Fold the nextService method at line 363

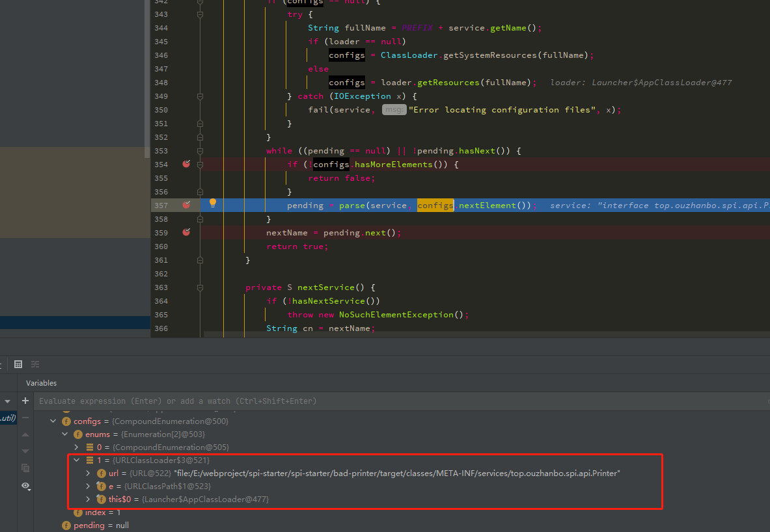point(200,287)
